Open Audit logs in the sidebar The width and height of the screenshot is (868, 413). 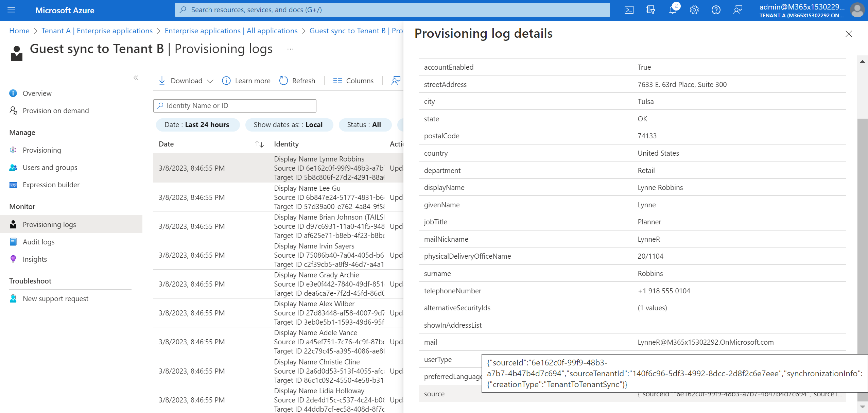click(38, 242)
